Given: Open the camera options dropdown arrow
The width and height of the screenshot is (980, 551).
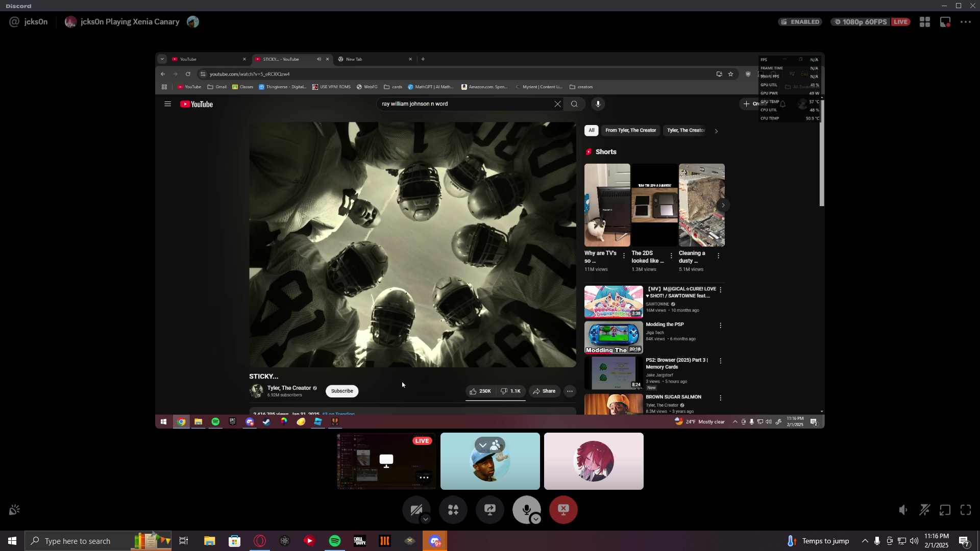Looking at the screenshot, I should [426, 519].
